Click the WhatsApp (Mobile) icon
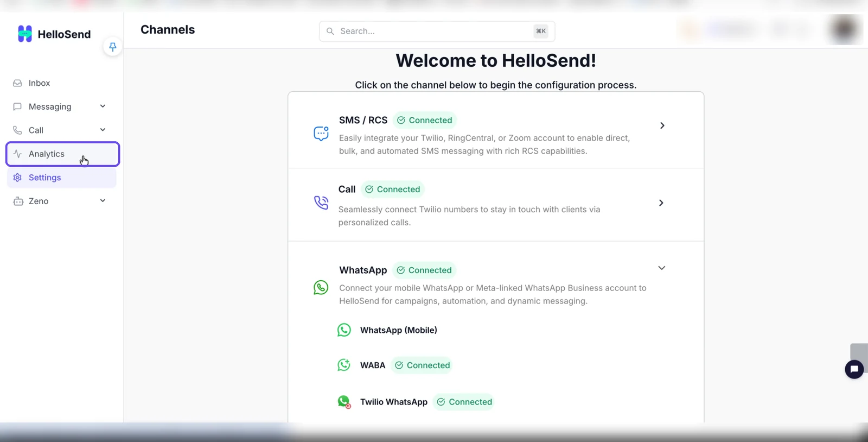 tap(344, 330)
